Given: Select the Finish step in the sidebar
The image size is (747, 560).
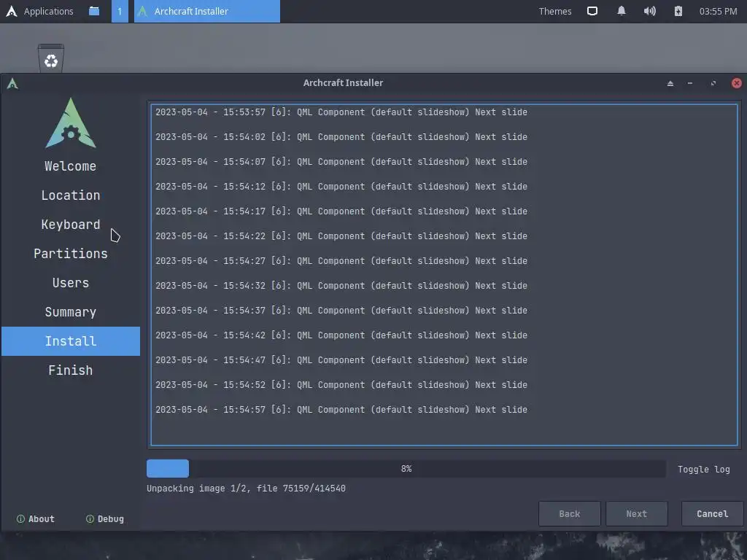Looking at the screenshot, I should click(x=71, y=370).
